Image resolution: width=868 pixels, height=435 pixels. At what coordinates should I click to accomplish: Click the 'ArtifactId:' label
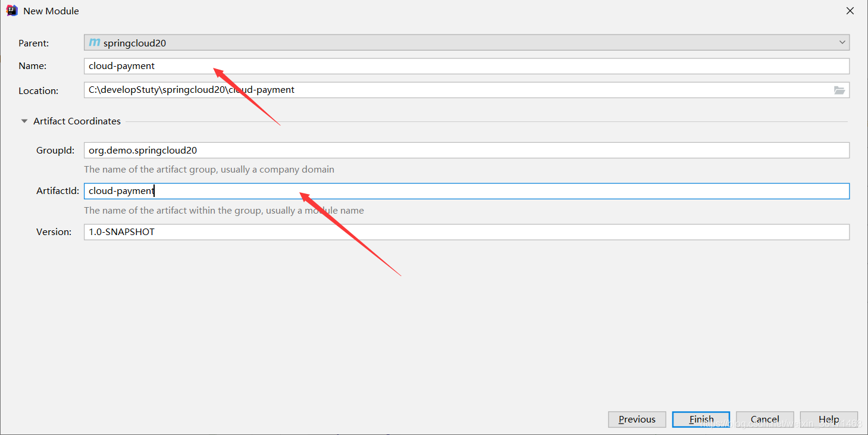[58, 191]
